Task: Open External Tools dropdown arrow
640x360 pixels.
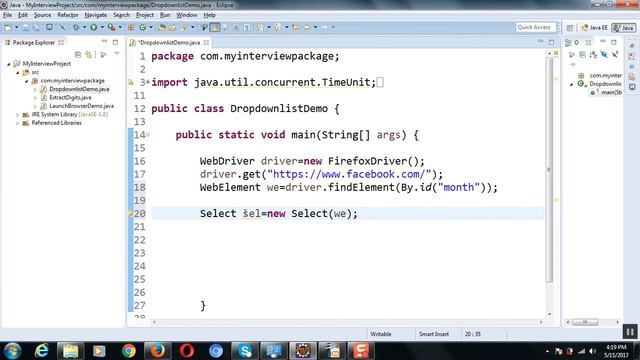Action: [120, 27]
